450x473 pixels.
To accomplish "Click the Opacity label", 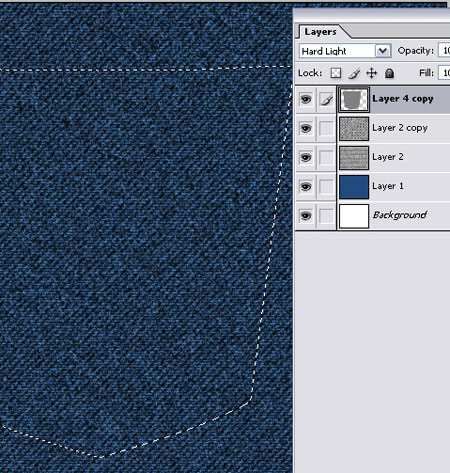I will click(416, 51).
